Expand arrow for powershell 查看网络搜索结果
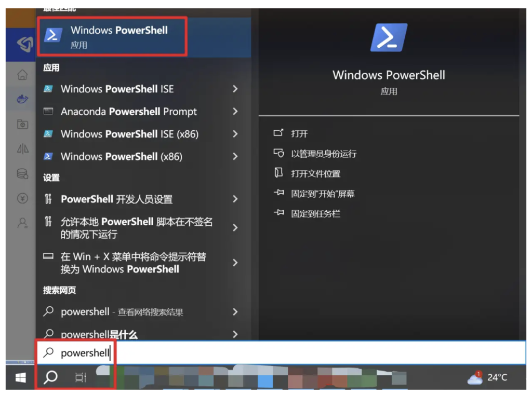 (x=235, y=312)
